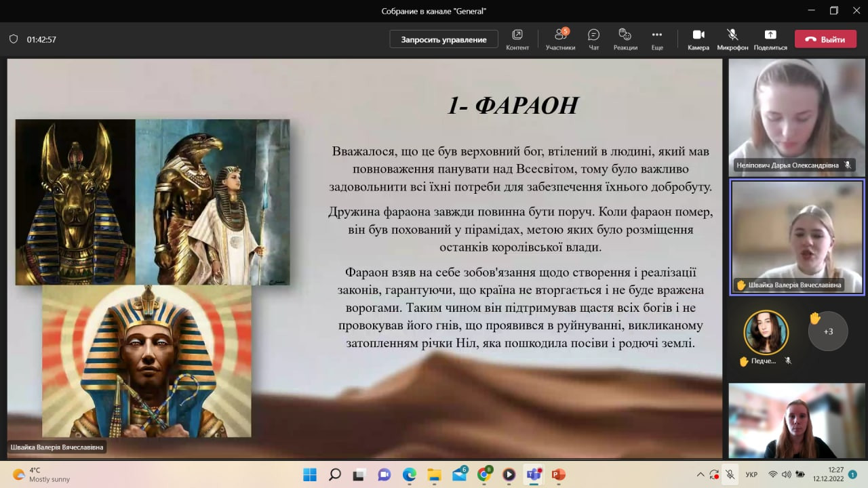This screenshot has height=488, width=868.
Task: Open the Участники participants list
Action: click(560, 39)
